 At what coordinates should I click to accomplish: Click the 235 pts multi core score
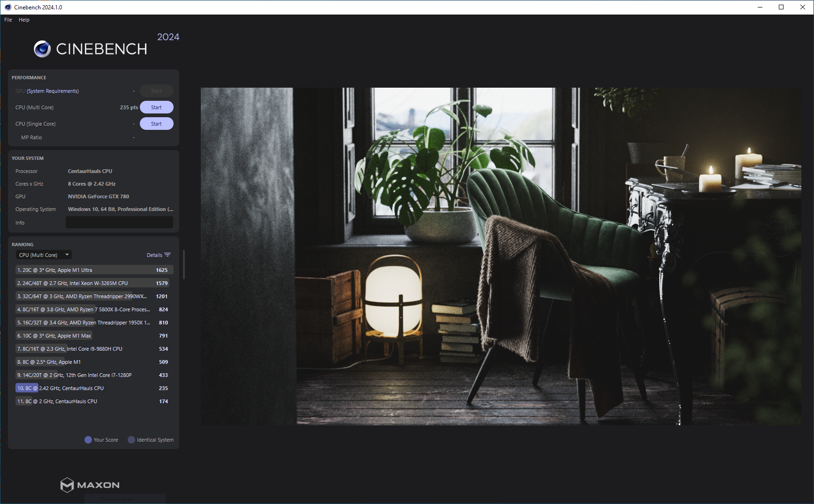click(129, 107)
